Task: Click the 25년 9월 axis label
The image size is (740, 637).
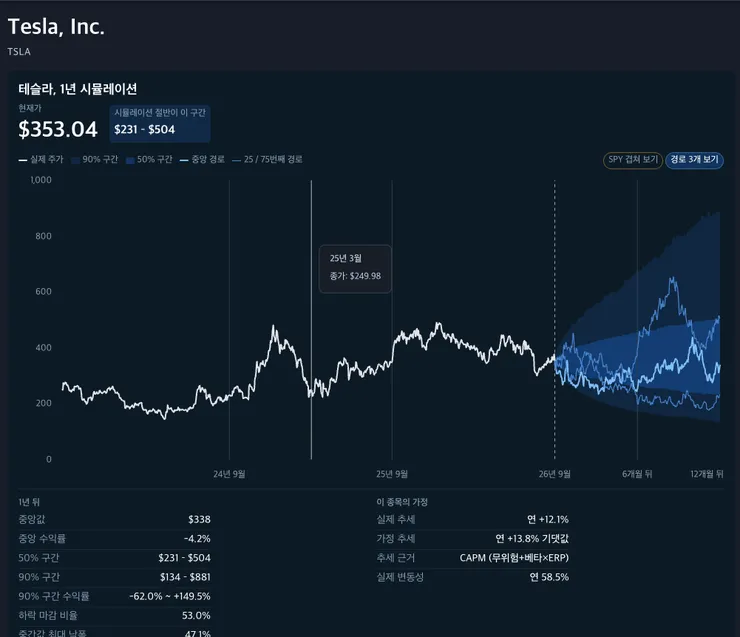Action: coord(392,474)
